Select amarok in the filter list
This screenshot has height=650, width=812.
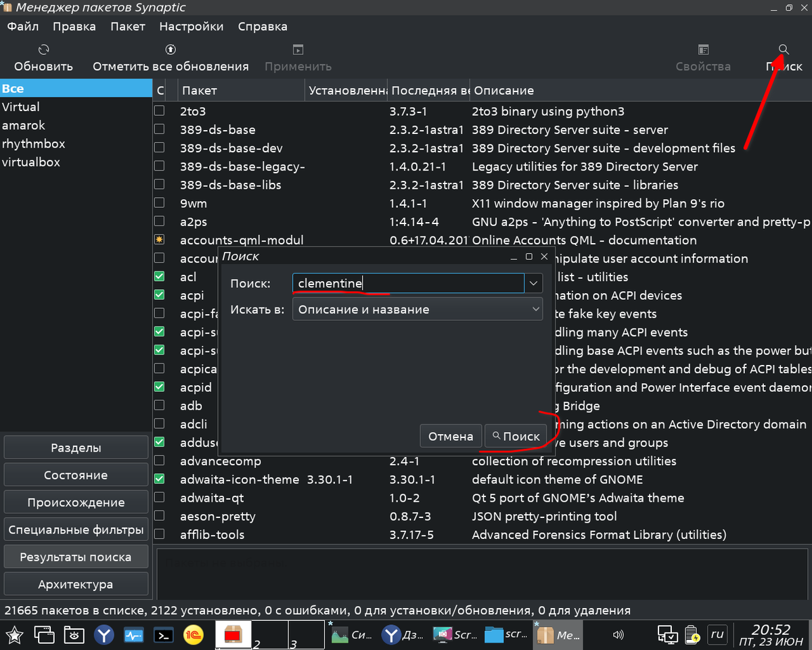pos(76,125)
